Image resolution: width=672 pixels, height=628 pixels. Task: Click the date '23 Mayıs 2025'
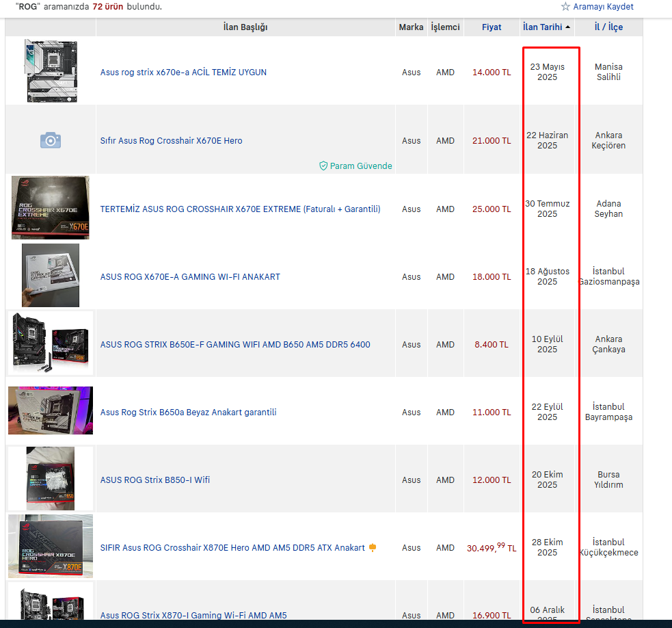pos(548,72)
